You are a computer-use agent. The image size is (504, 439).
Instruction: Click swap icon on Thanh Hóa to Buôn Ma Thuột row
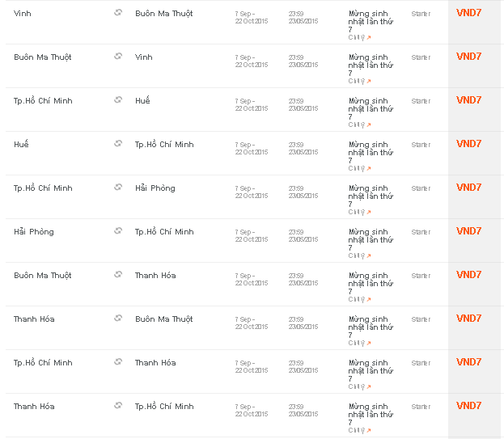pos(118,319)
